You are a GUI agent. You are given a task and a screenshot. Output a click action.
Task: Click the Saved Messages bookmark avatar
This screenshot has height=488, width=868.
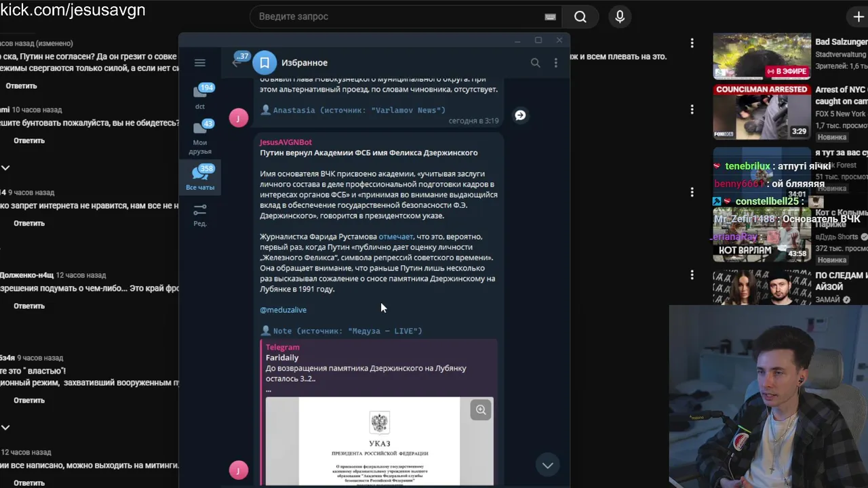[x=264, y=62]
